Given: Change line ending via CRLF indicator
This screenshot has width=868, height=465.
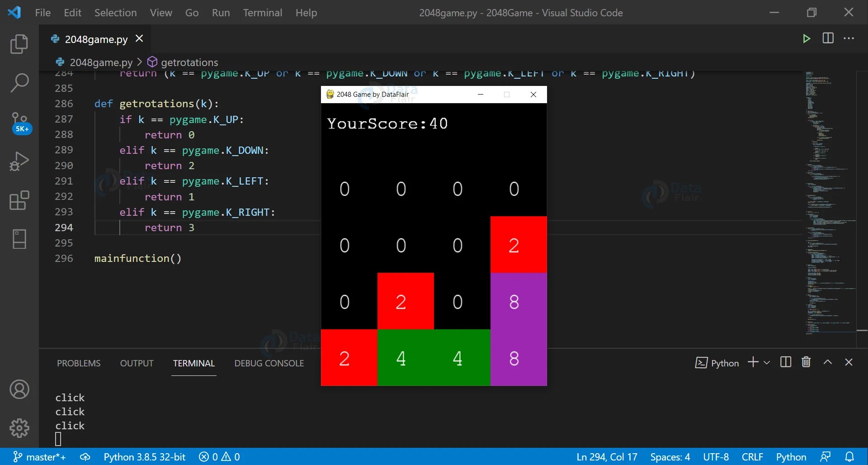Looking at the screenshot, I should click(752, 457).
